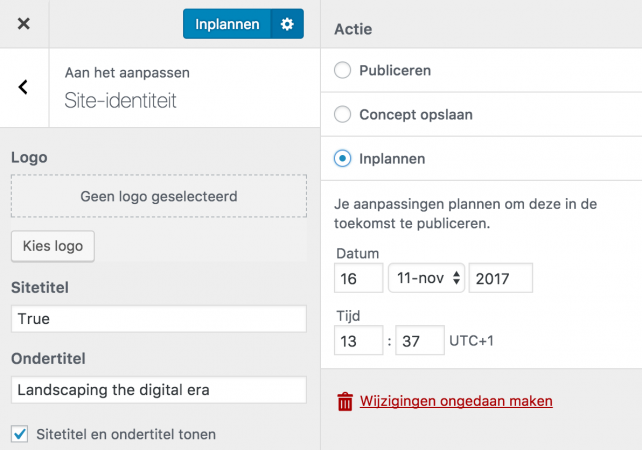
Task: Click Wijzigingen ongedaan maken link
Action: coord(456,401)
